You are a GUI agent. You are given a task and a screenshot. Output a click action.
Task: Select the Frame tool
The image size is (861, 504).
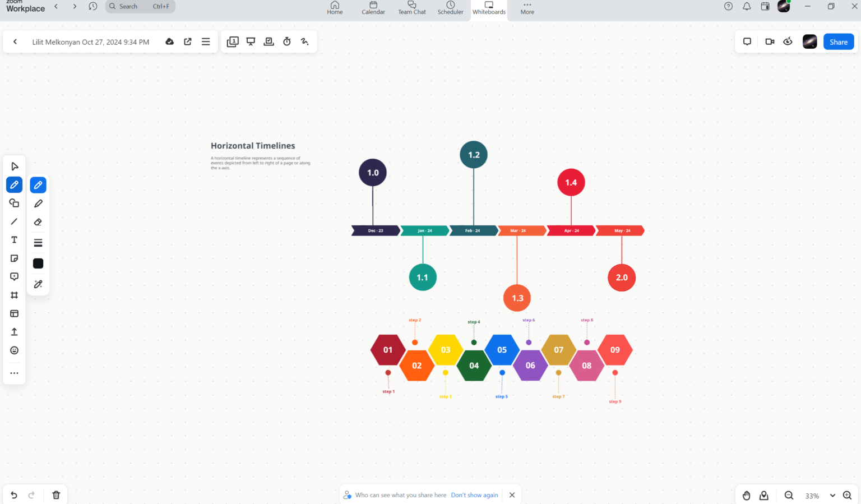[x=14, y=295]
